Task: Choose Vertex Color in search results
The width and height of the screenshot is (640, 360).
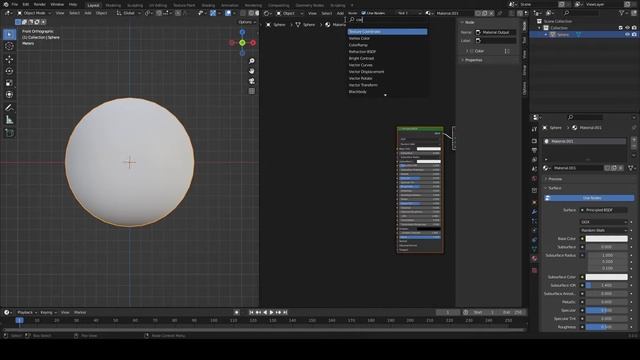Action: 387,38
